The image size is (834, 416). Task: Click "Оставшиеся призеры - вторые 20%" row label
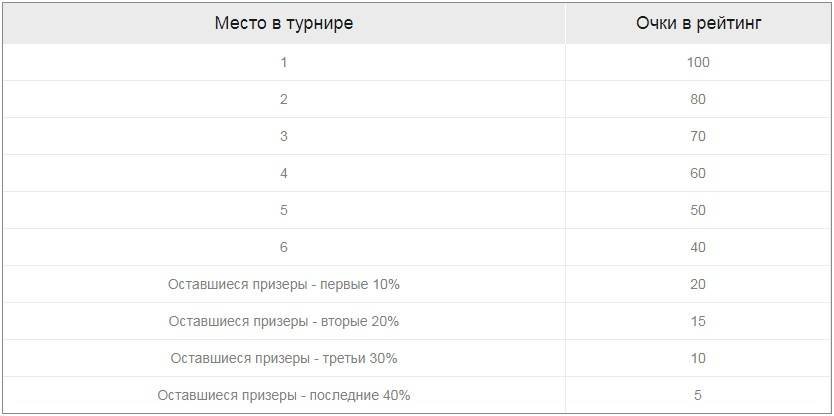pyautogui.click(x=284, y=321)
